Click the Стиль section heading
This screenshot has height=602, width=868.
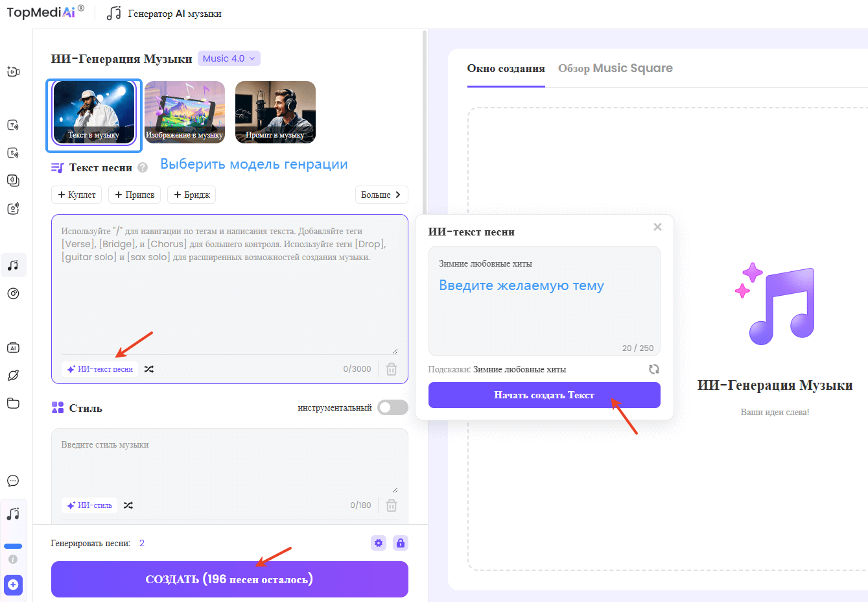pyautogui.click(x=86, y=408)
